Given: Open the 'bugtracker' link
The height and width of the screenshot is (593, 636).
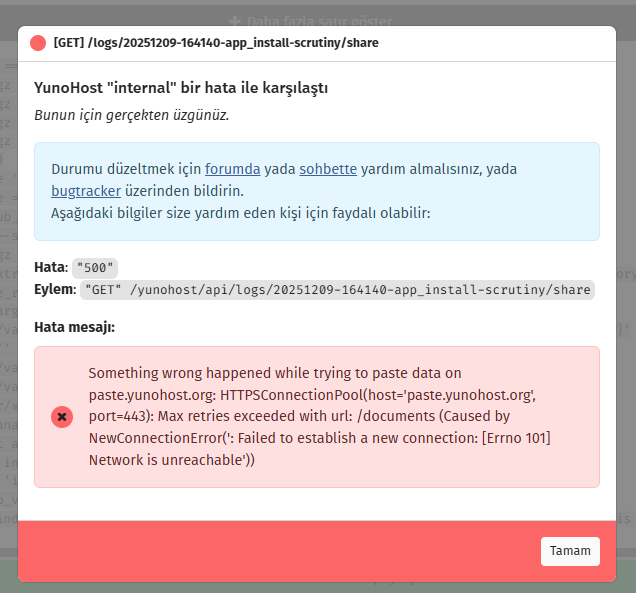Looking at the screenshot, I should pyautogui.click(x=86, y=190).
